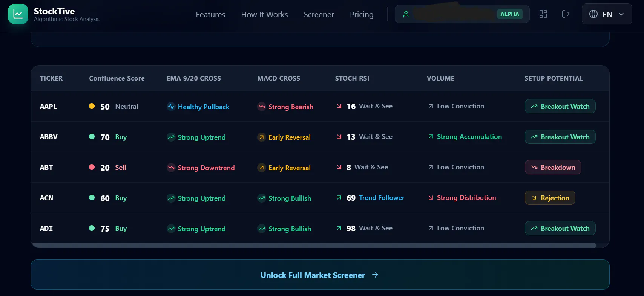Click ACN Stoch RSI up-arrow icon

coord(339,198)
